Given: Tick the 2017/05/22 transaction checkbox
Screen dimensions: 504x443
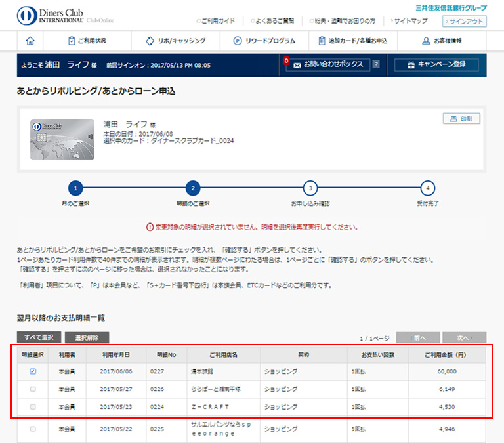Looking at the screenshot, I should [33, 429].
